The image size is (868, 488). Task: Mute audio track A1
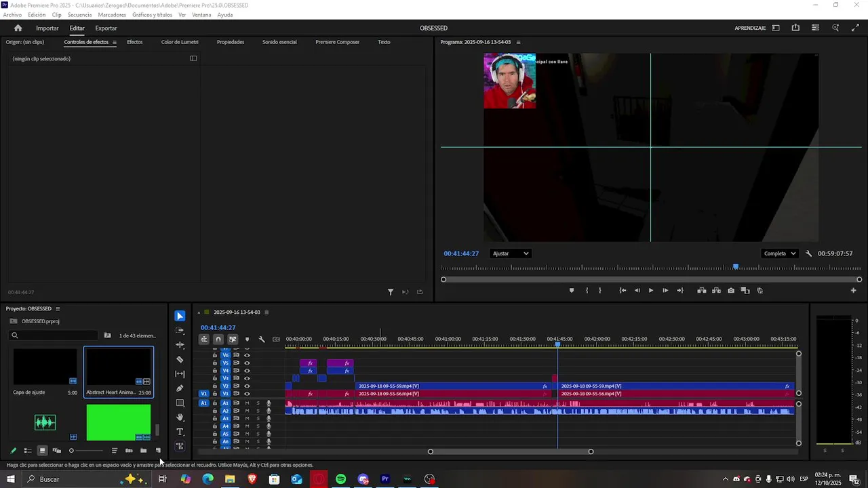247,403
